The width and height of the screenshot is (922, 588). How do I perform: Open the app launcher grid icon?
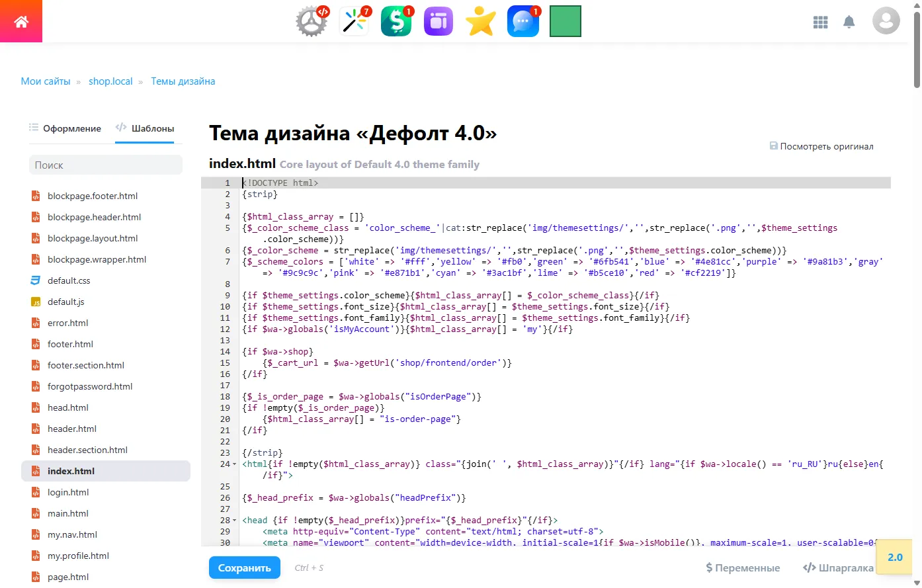click(820, 22)
